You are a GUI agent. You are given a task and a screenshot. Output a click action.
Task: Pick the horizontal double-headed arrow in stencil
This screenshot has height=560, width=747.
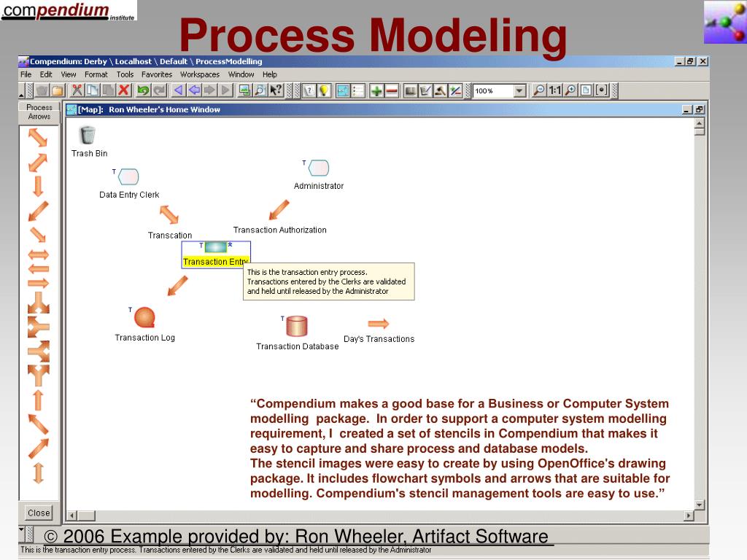point(39,254)
